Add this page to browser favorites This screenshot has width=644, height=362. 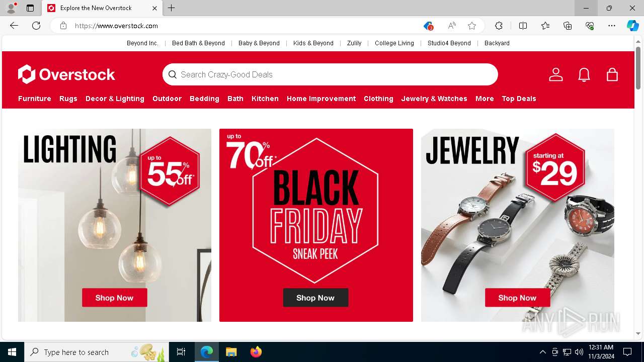point(472,26)
